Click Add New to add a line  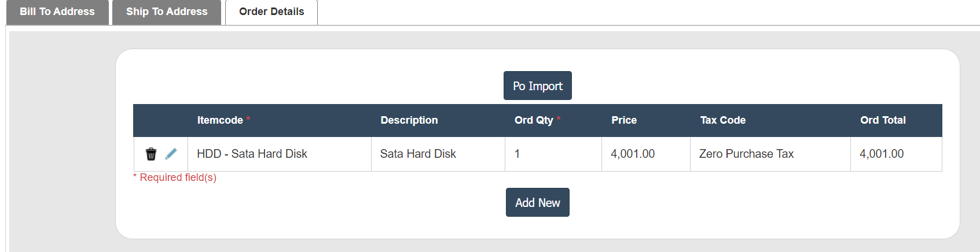coord(537,202)
